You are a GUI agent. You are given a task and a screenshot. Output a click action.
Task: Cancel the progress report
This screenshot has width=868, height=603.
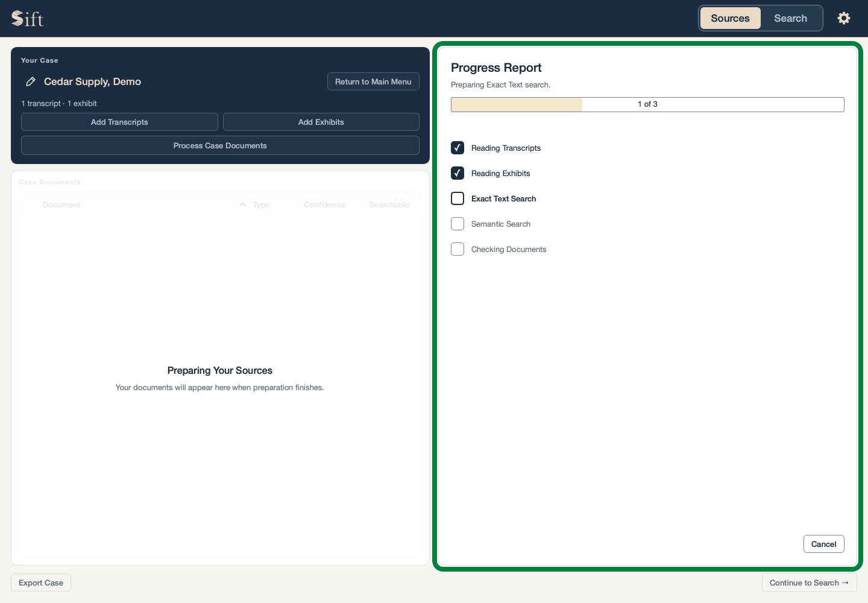pyautogui.click(x=823, y=544)
